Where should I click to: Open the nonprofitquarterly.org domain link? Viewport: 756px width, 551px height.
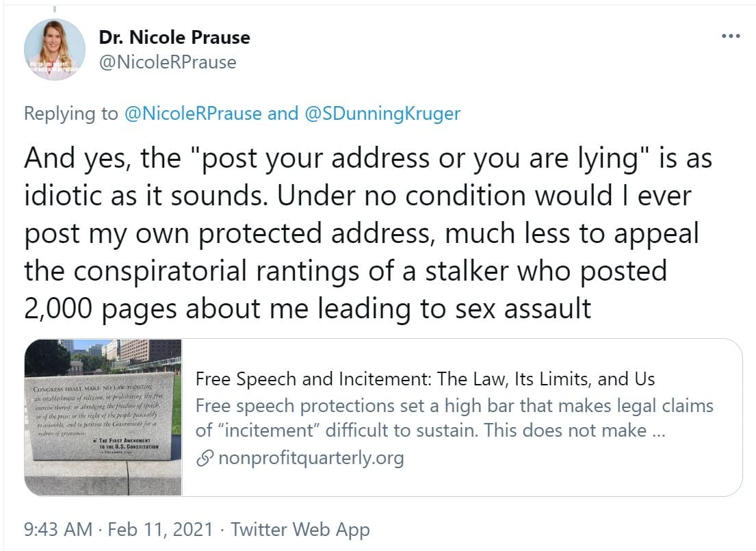pyautogui.click(x=311, y=458)
